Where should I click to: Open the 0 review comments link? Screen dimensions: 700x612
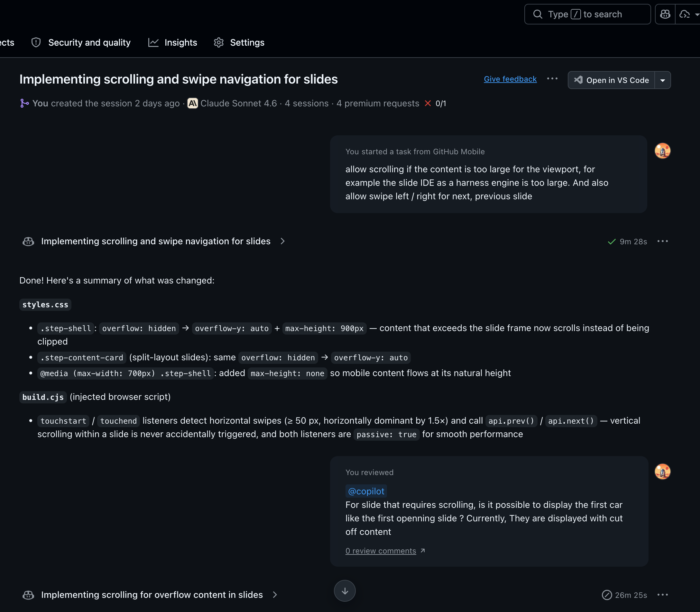381,551
